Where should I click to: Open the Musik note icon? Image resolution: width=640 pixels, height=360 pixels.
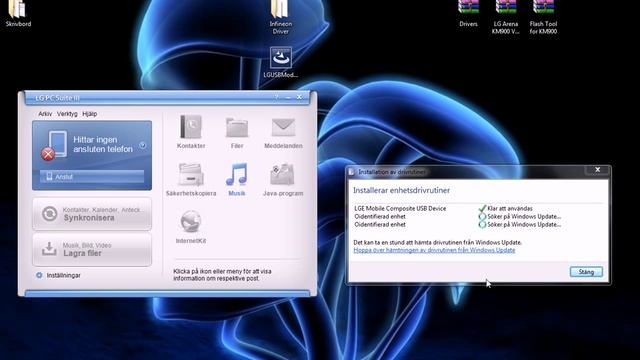[x=237, y=174]
